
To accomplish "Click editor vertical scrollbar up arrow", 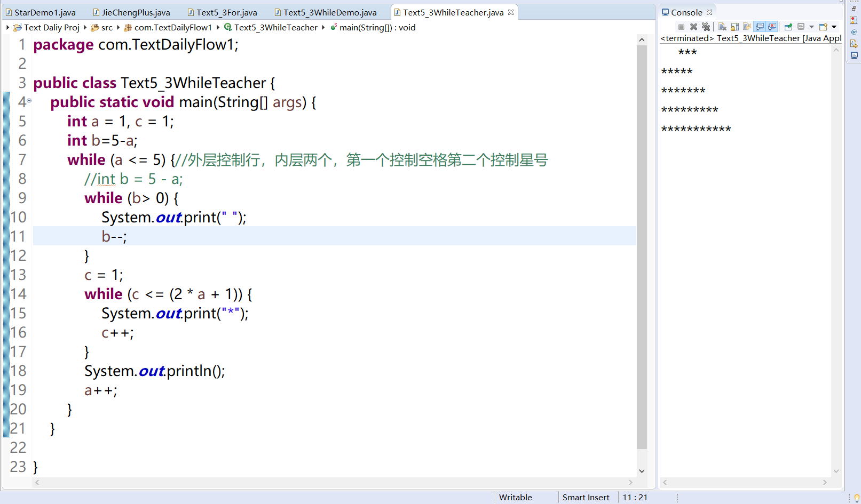I will 642,40.
